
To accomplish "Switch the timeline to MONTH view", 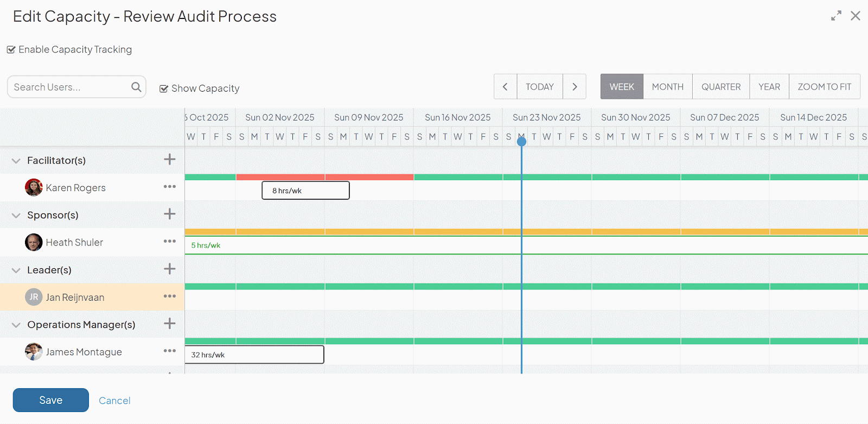I will (x=667, y=87).
